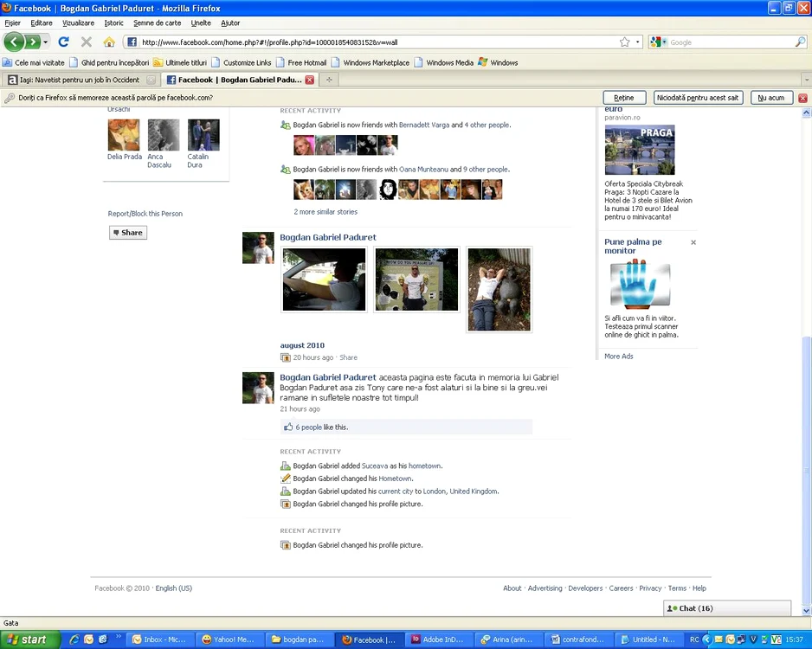The height and width of the screenshot is (649, 812).
Task: Click the 'Niciodată pentru acest sait' button
Action: (x=698, y=98)
